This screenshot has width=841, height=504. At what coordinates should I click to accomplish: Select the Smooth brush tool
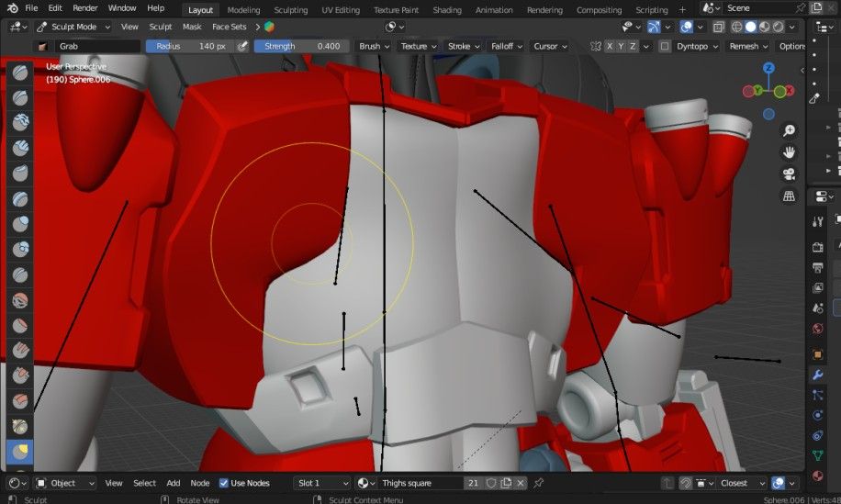(x=20, y=299)
